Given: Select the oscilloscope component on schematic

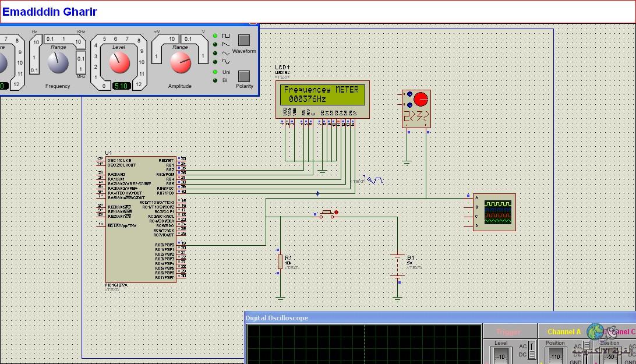Looking at the screenshot, I should (494, 212).
